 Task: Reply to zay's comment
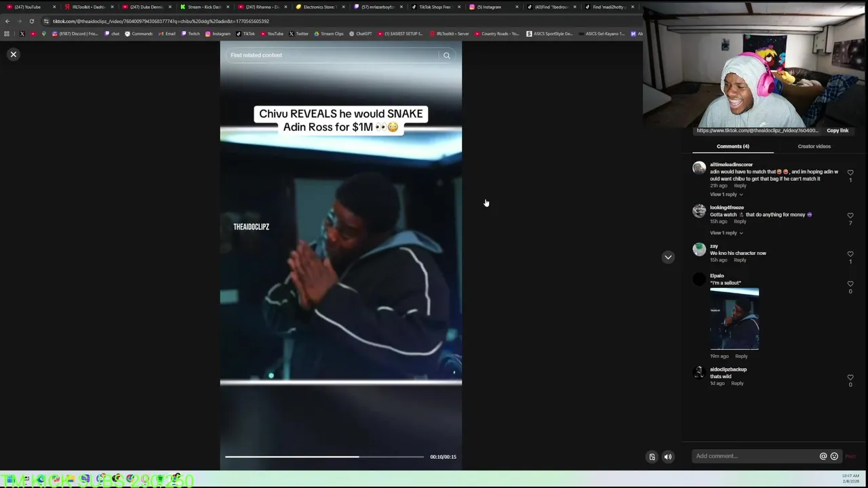pos(740,260)
